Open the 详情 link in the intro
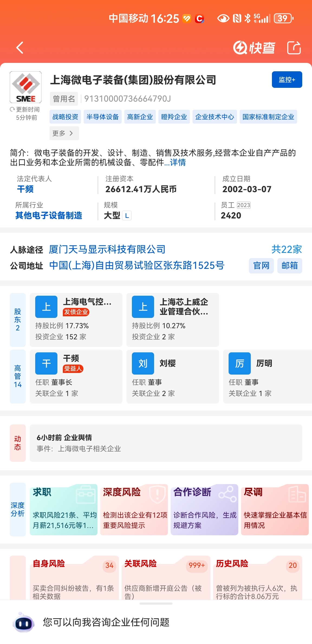 178,162
